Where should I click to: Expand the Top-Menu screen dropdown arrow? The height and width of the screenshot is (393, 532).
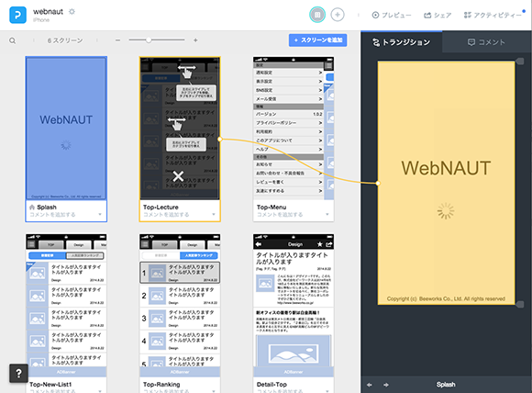tap(327, 214)
